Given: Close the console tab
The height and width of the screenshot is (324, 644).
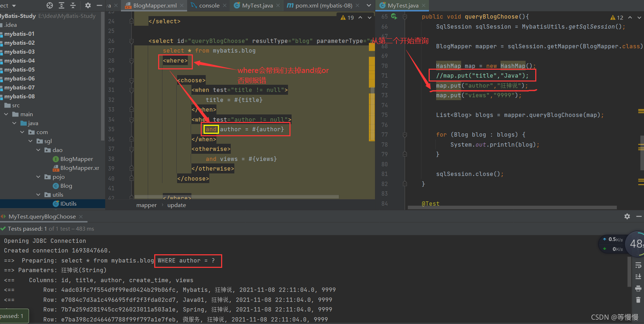Looking at the screenshot, I should (x=225, y=5).
